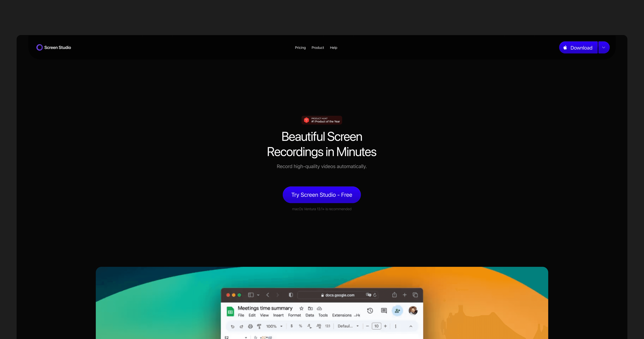The height and width of the screenshot is (339, 644).
Task: Click the privacy shield icon in demo browser
Action: point(291,295)
